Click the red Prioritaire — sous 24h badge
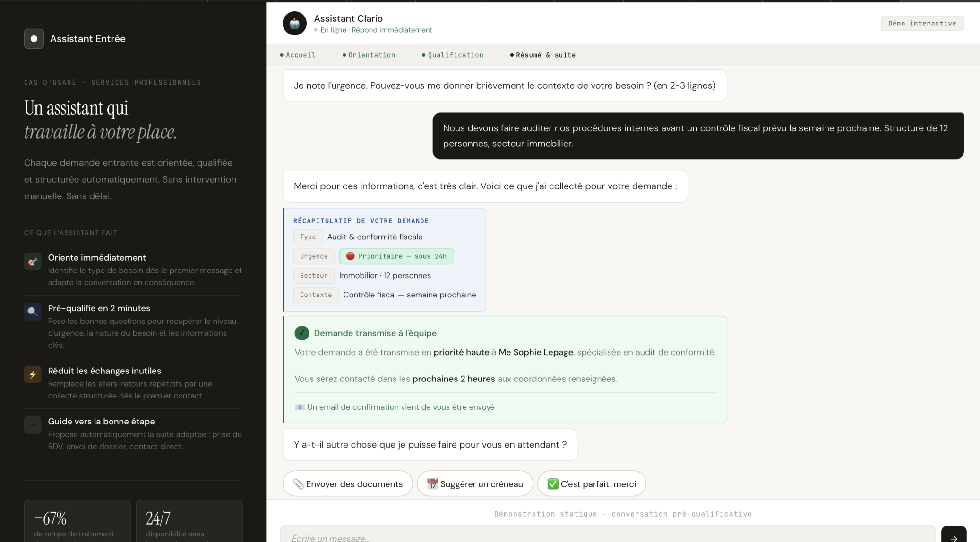980x542 pixels. point(396,256)
